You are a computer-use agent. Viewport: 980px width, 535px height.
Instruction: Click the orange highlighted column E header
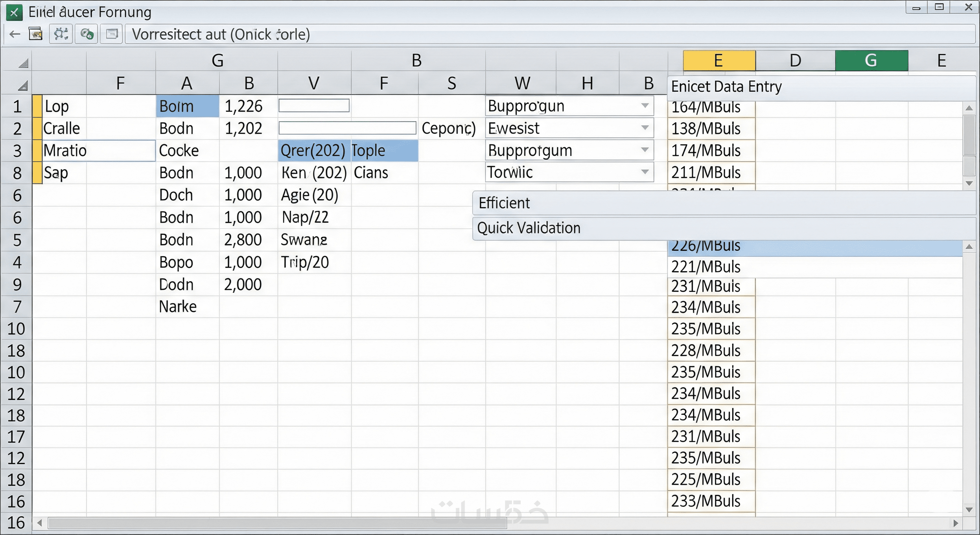(x=719, y=61)
